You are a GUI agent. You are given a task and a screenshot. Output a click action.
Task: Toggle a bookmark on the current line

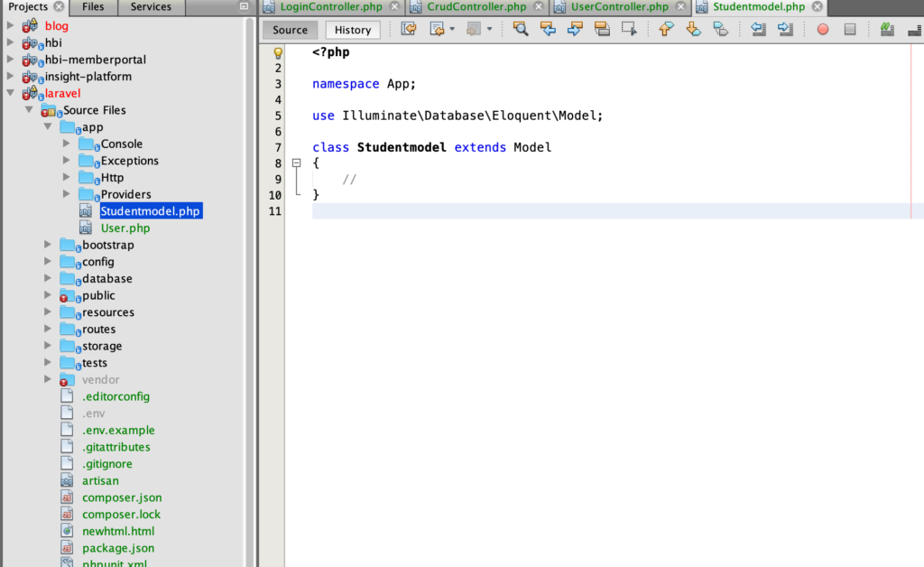(x=720, y=29)
